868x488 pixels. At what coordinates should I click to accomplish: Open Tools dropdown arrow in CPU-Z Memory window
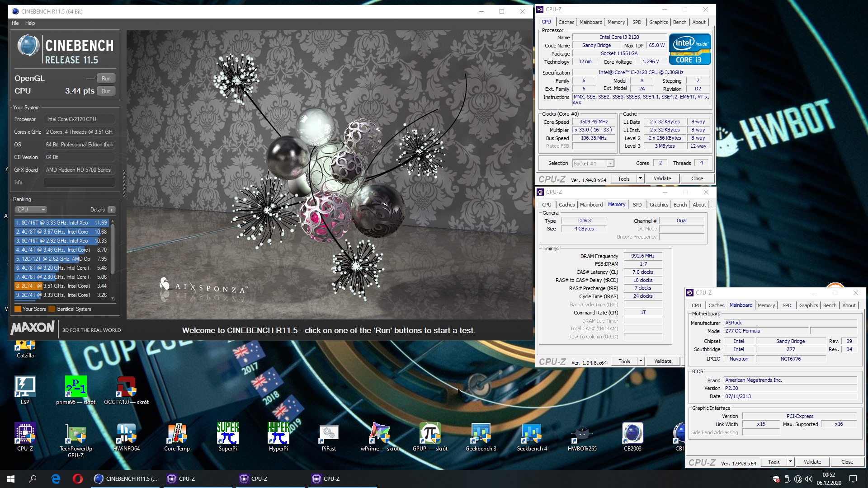[x=640, y=361]
